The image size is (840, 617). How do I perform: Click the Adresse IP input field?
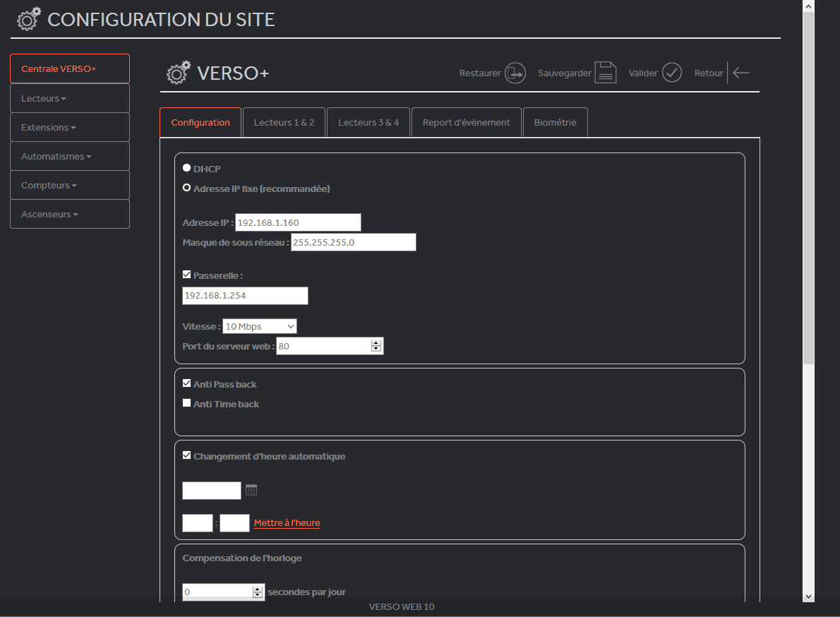[x=296, y=222]
